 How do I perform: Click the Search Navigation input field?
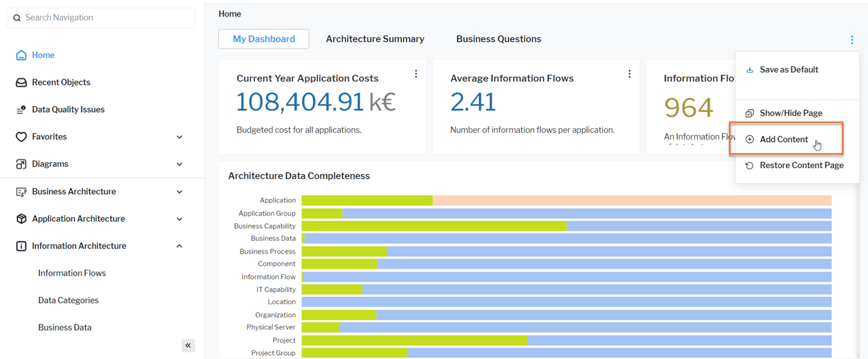point(107,18)
